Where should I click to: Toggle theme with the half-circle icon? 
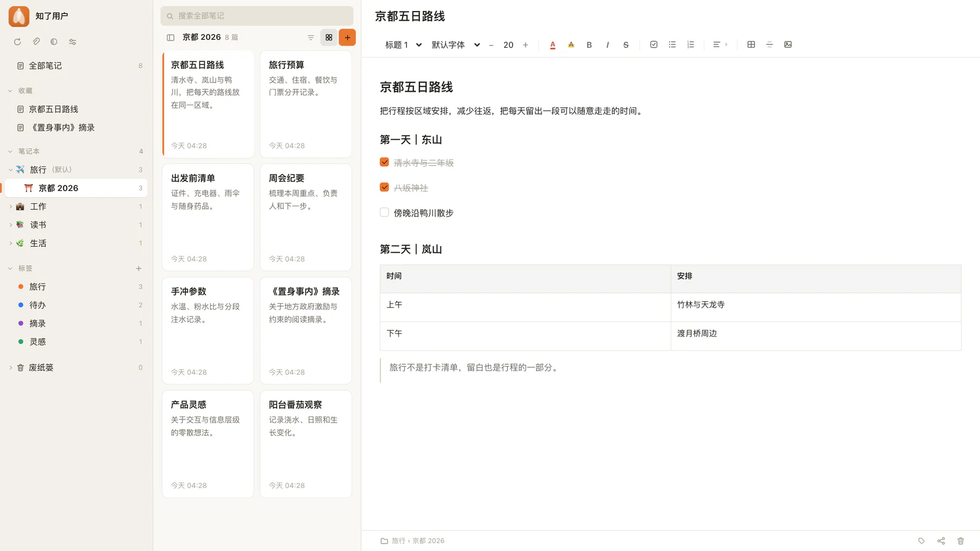pyautogui.click(x=54, y=42)
